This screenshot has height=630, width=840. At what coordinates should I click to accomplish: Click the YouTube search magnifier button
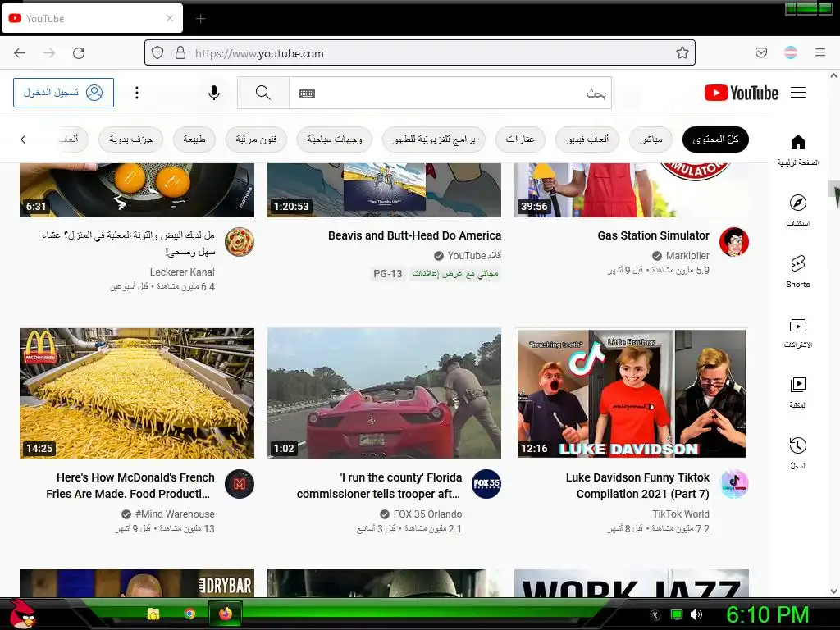[x=263, y=93]
